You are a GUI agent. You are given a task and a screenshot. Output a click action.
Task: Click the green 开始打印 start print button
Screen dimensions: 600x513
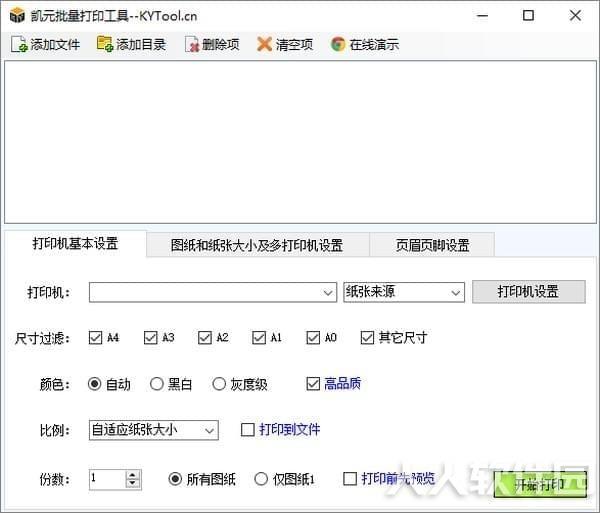point(540,485)
